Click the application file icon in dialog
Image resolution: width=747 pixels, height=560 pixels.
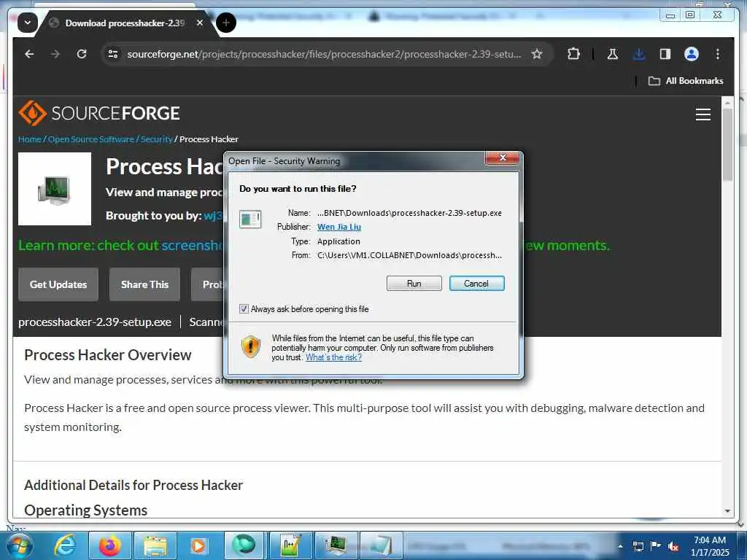(250, 219)
